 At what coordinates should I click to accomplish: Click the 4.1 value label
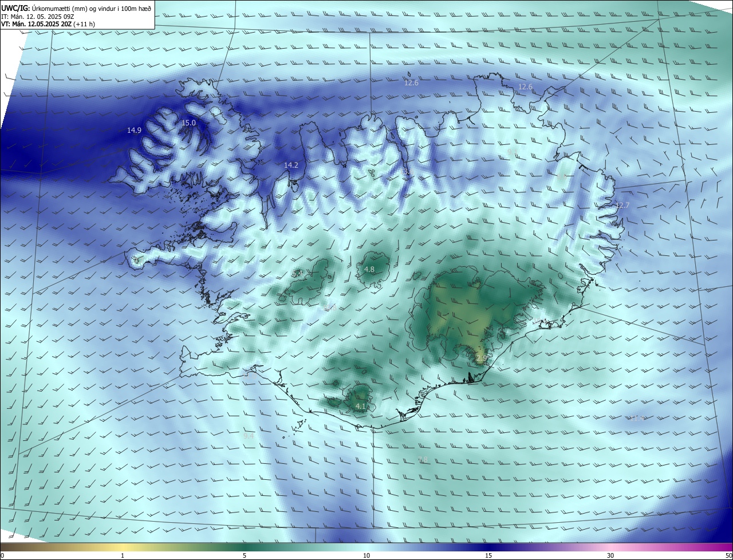pyautogui.click(x=360, y=406)
